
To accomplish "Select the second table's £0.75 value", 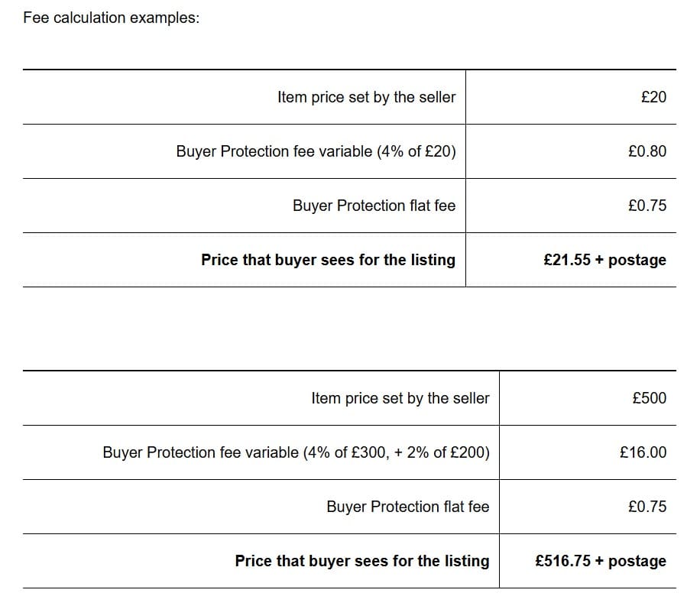I will pos(647,507).
